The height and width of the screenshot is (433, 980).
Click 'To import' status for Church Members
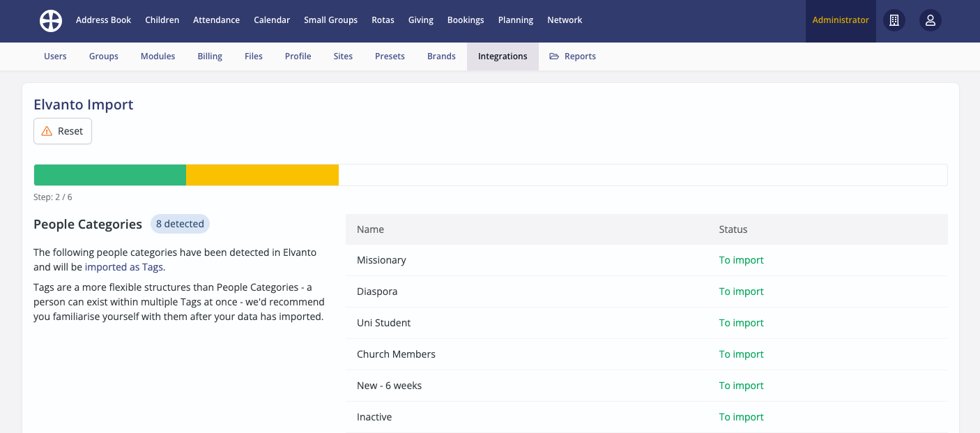pyautogui.click(x=741, y=354)
